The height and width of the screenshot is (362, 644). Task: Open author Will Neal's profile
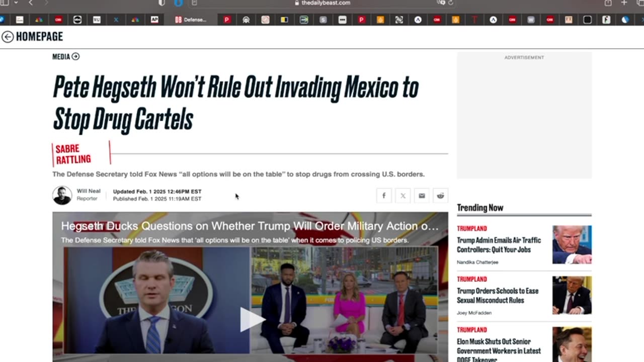tap(89, 191)
